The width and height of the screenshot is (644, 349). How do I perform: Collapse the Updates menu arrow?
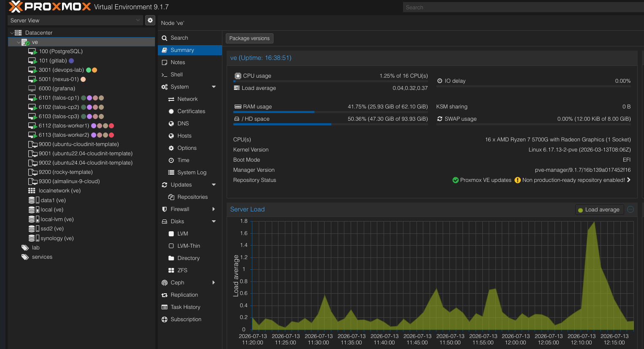[214, 185]
